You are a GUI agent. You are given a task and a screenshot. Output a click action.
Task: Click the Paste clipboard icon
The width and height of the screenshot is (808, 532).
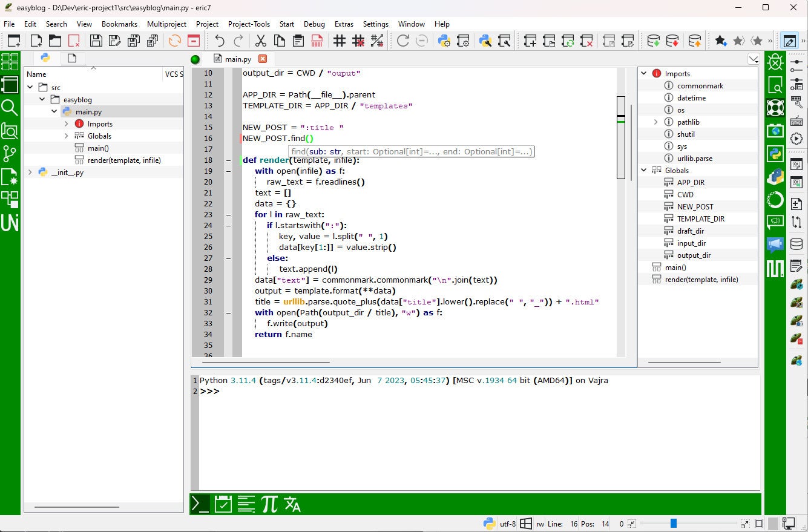pos(298,41)
